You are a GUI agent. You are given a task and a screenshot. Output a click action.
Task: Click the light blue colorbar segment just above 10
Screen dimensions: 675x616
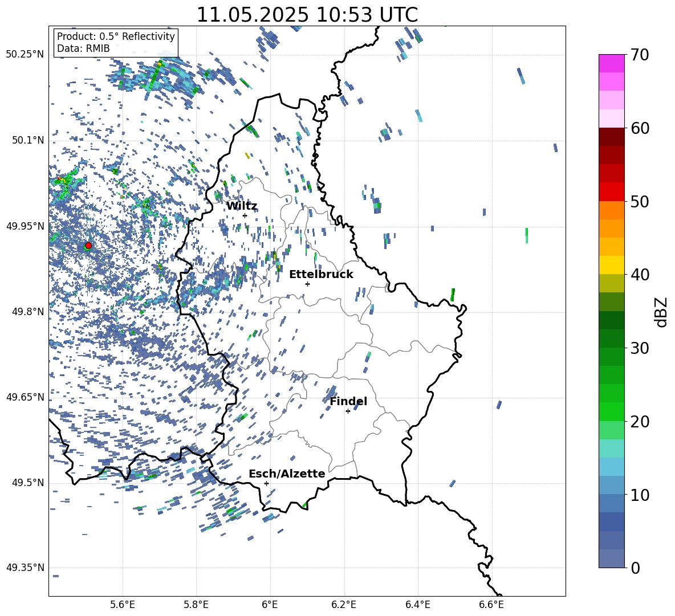click(611, 485)
